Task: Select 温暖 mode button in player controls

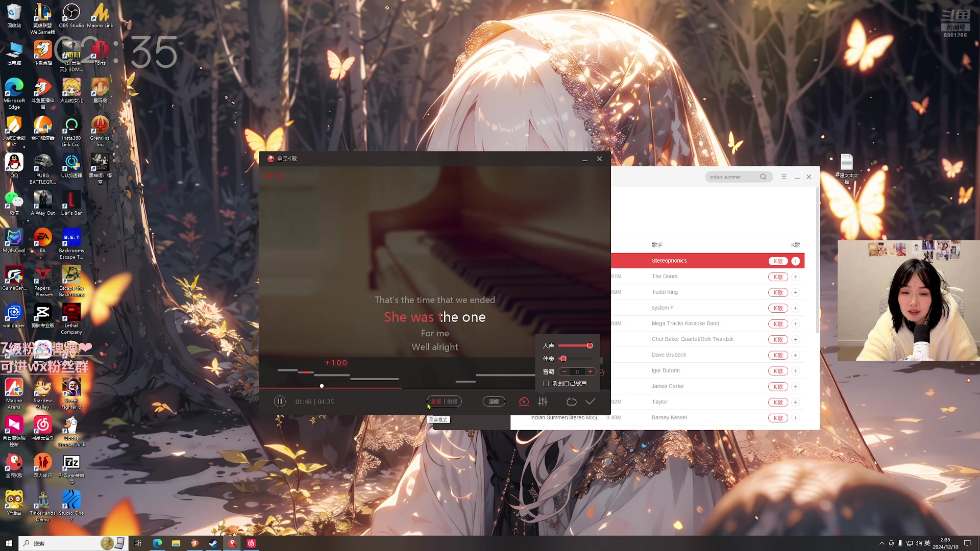Action: [x=494, y=401]
